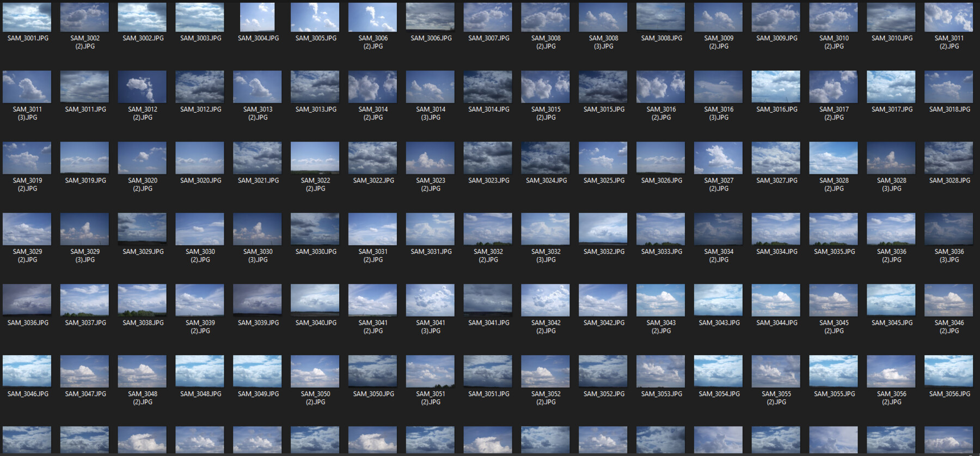Click the SAM_3014 (3).JPG thumbnail
The image size is (980, 456).
point(430,87)
